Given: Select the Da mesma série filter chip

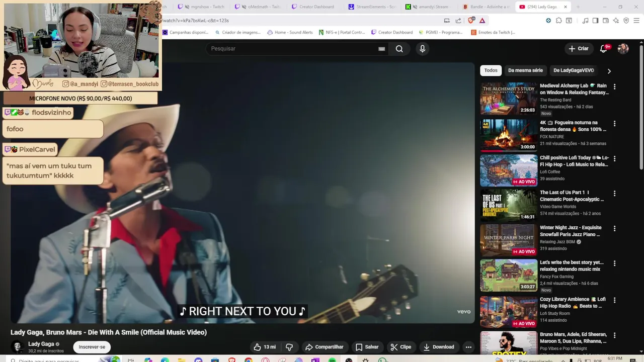Looking at the screenshot, I should pyautogui.click(x=525, y=70).
